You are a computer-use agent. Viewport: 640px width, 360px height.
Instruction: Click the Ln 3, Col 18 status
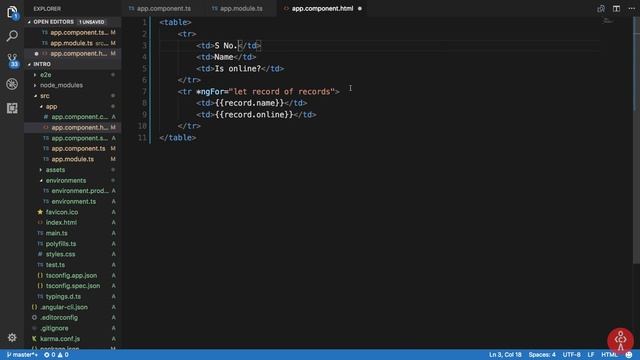coord(505,355)
